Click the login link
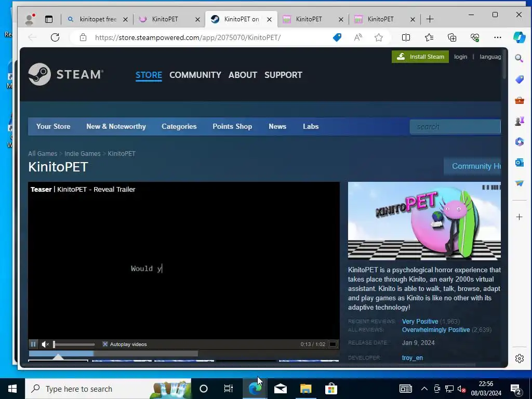532x399 pixels. pyautogui.click(x=460, y=57)
